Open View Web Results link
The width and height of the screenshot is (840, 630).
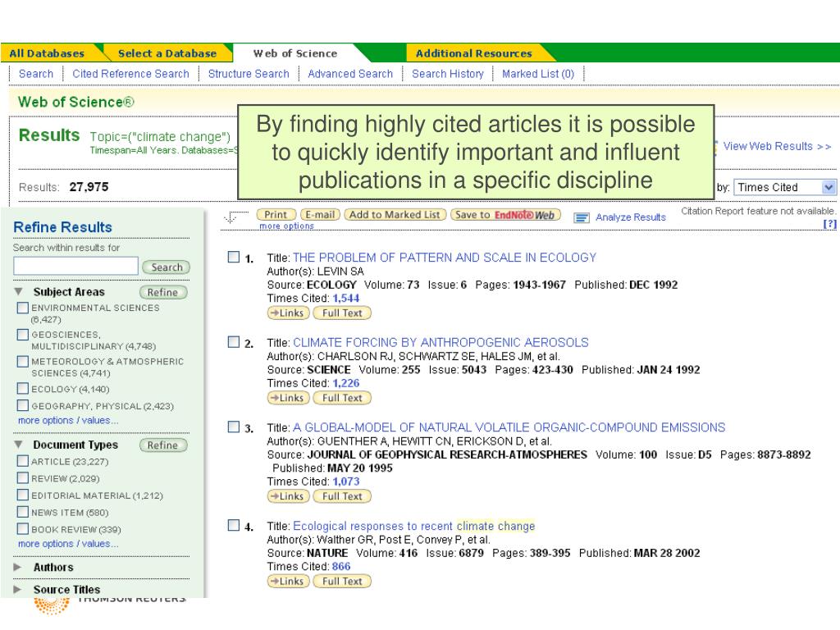[x=777, y=146]
